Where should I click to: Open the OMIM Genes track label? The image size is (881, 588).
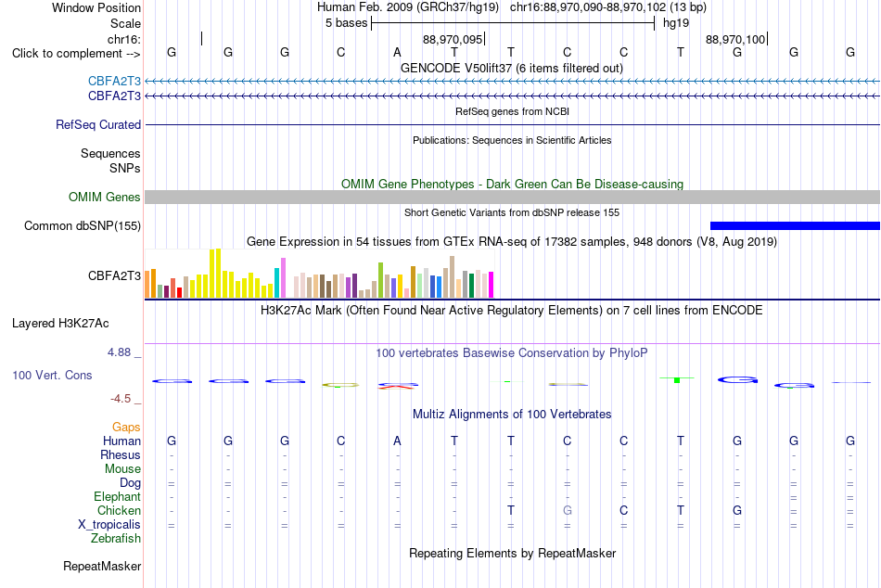(x=104, y=198)
